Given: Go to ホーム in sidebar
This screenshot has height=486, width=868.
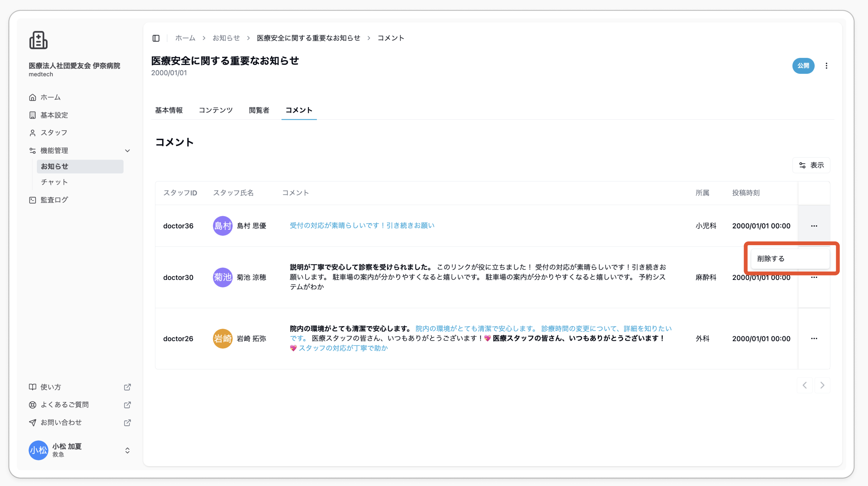Looking at the screenshot, I should click(51, 98).
